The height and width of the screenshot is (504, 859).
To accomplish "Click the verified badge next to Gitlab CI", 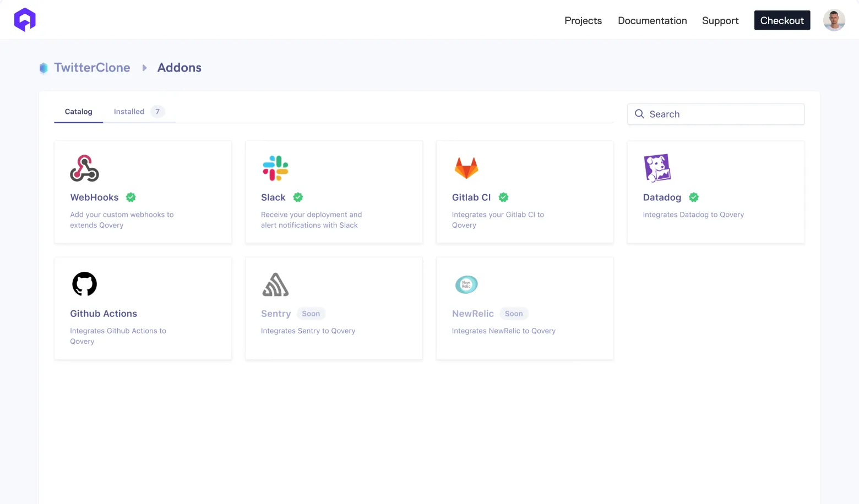I will [x=503, y=197].
